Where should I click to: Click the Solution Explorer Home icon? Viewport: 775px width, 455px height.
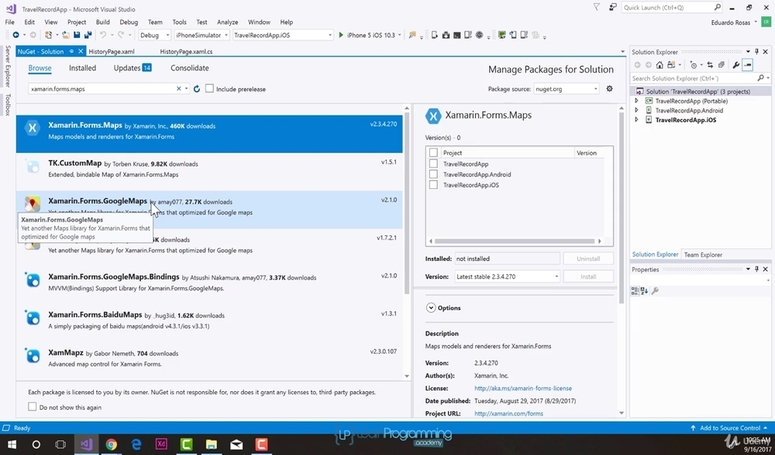[659, 65]
